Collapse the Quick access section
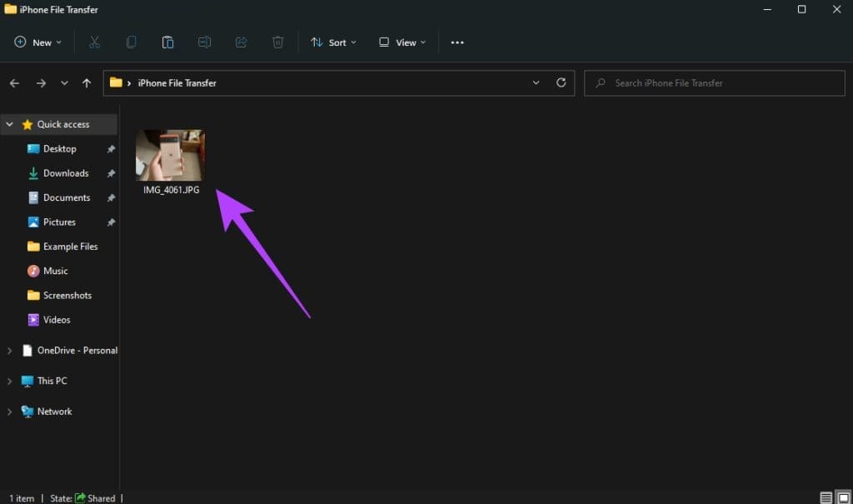Screen dimensions: 853x504 9,124
